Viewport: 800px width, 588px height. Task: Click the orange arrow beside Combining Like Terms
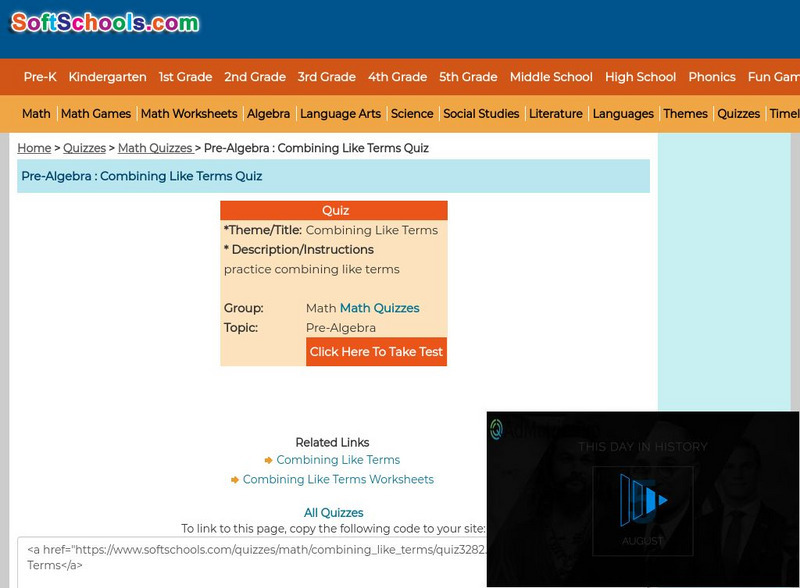[x=268, y=460]
